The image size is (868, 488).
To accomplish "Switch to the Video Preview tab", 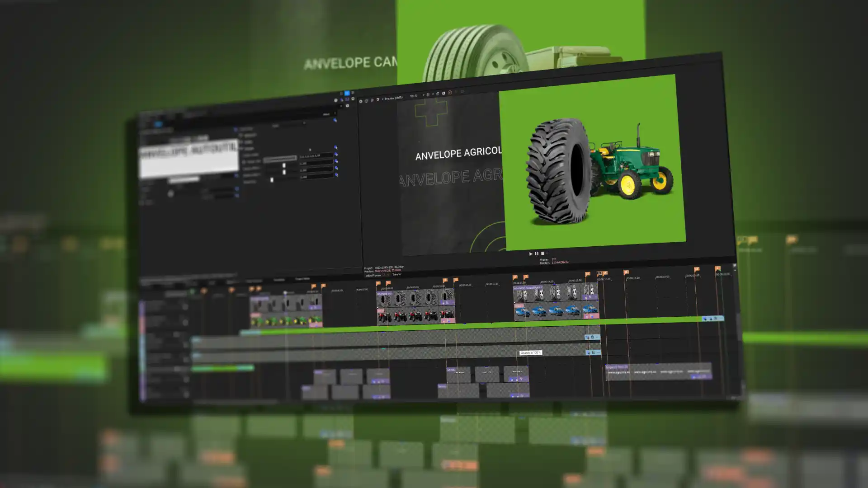I will coord(373,275).
